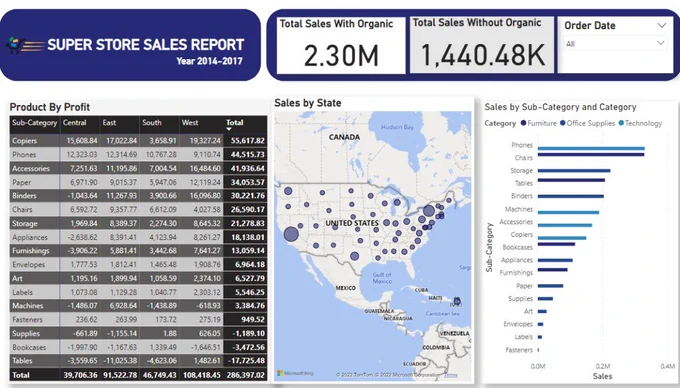This screenshot has height=388, width=680.
Task: Select the Total Sales Without Organic card
Action: (x=482, y=45)
